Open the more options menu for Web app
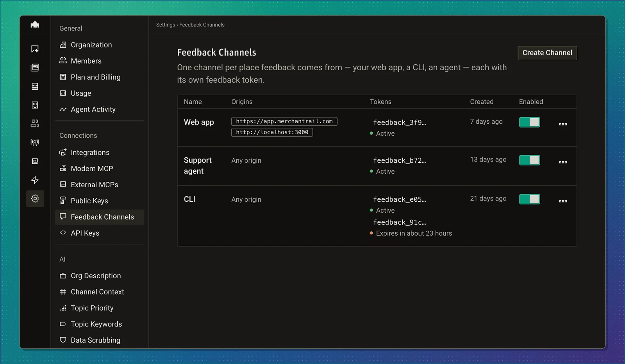Screen dimensions: 625x364 (x=563, y=124)
